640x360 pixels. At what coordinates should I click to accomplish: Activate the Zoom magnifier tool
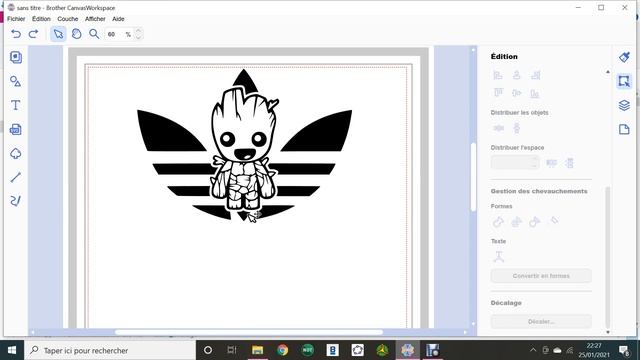pyautogui.click(x=94, y=34)
